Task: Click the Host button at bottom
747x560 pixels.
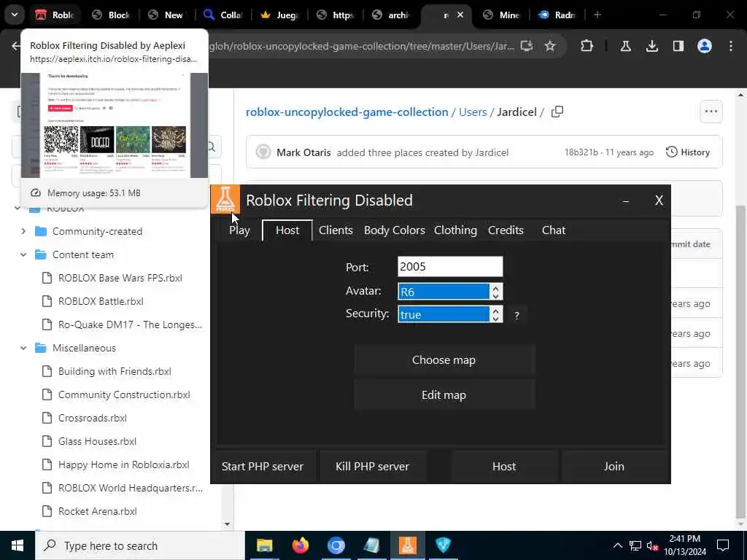Action: click(504, 466)
